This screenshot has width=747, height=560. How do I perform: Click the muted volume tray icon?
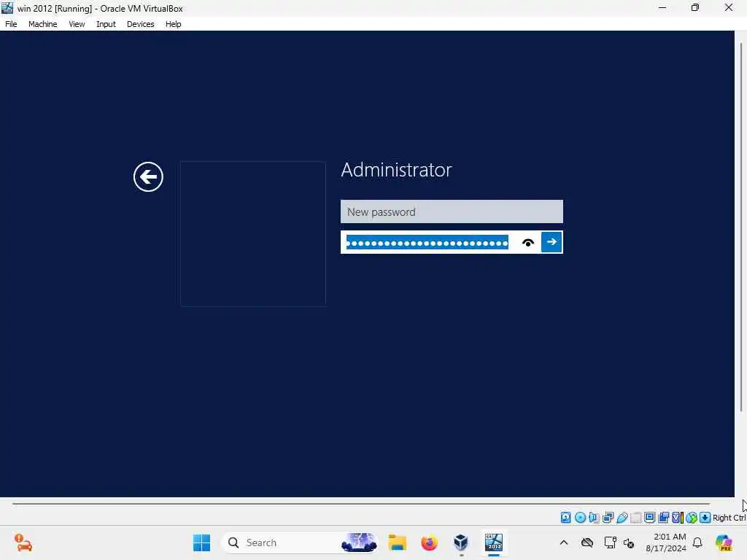629,543
